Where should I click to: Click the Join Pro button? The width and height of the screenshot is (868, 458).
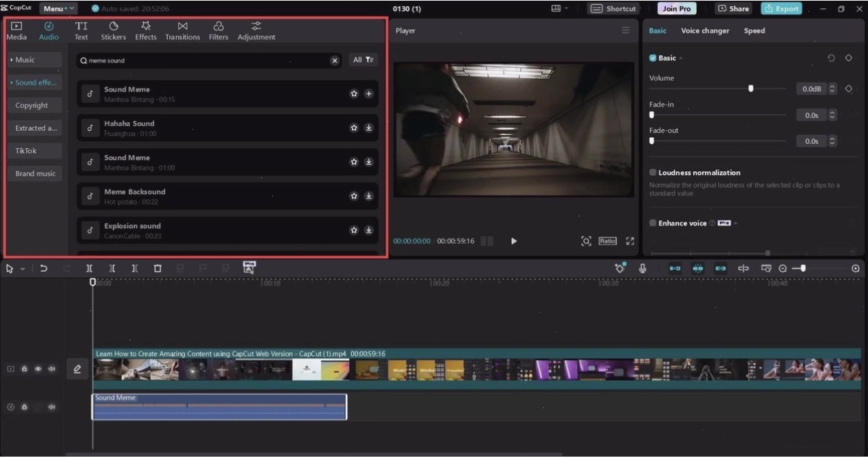676,9
